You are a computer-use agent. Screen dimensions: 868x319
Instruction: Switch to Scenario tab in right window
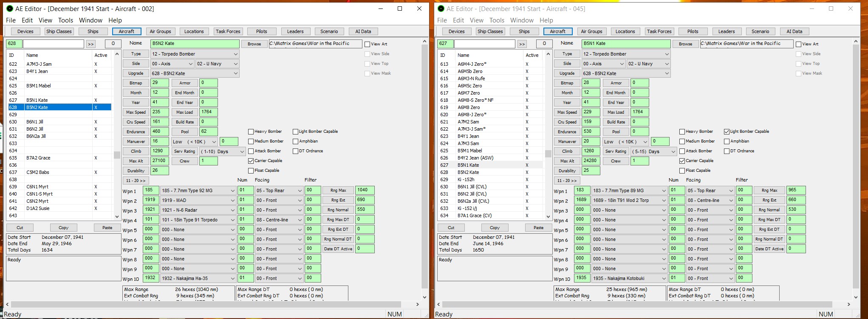[761, 31]
